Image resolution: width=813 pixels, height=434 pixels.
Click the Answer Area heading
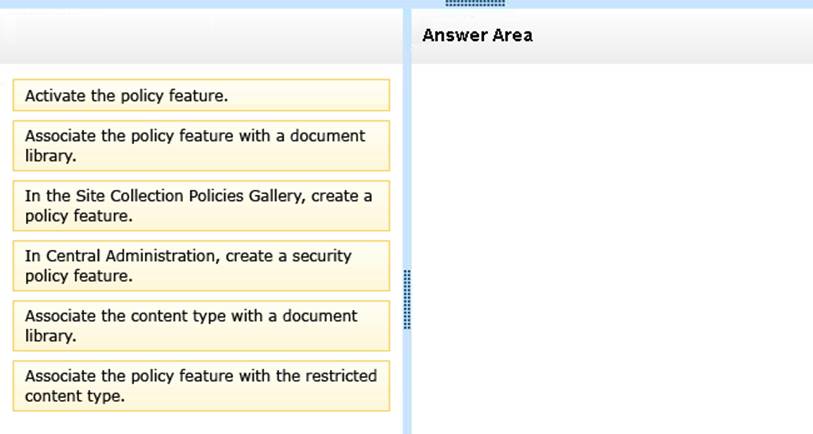pyautogui.click(x=477, y=35)
